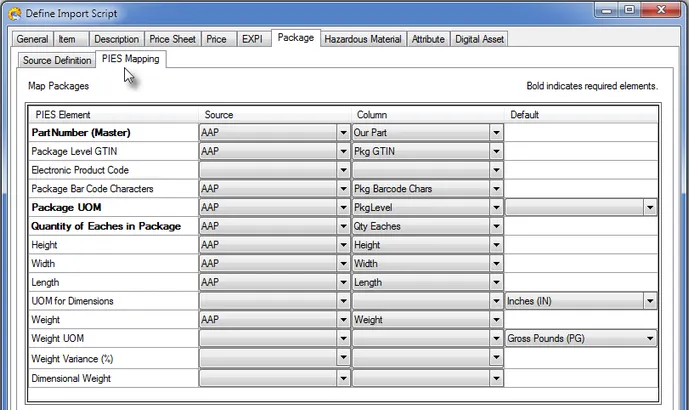
Task: Go to the Digital Asset tab
Action: pos(480,39)
